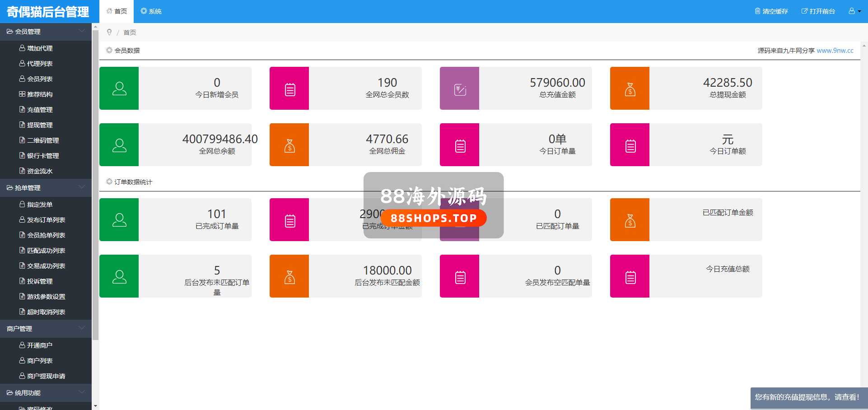Open 充值管理 in the sidebar

point(40,110)
